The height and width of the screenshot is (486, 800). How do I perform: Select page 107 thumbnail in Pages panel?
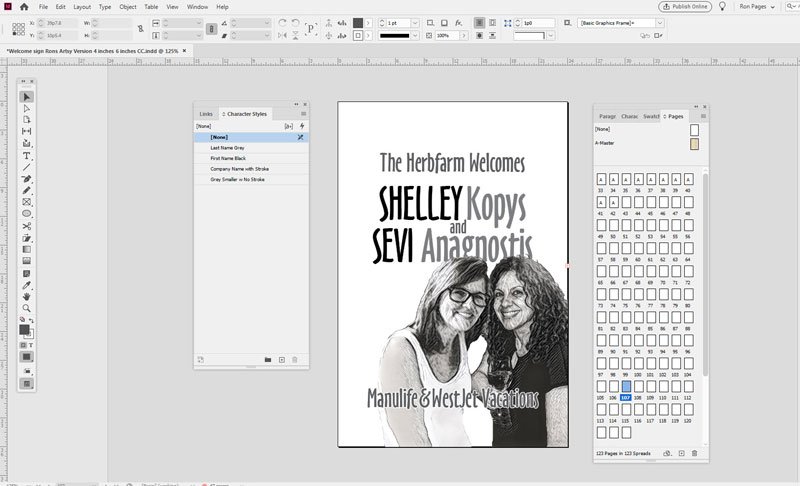[x=626, y=387]
